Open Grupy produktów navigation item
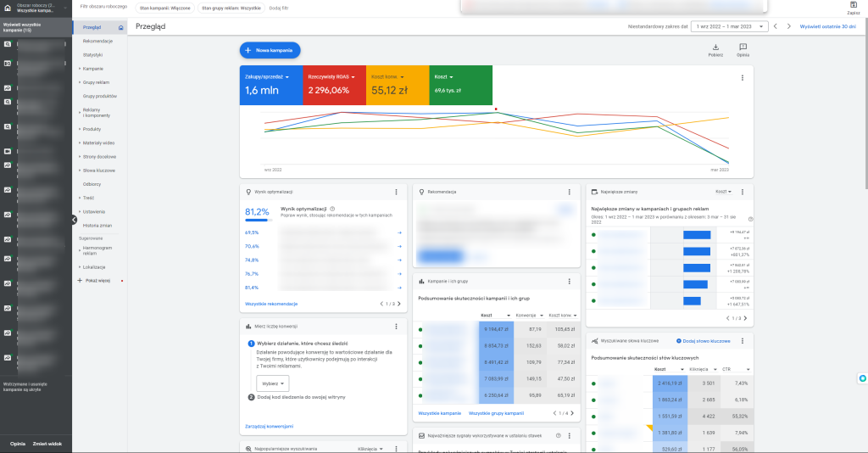This screenshot has height=453, width=868. [x=100, y=96]
